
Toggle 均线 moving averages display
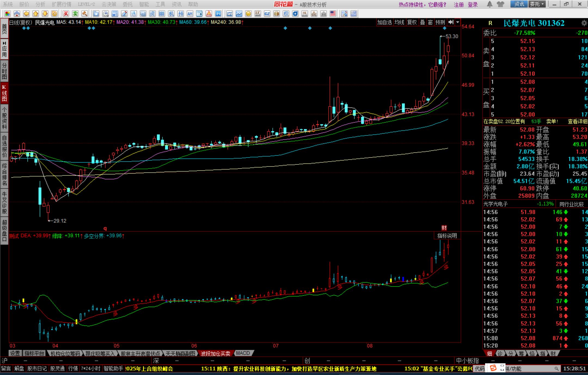pyautogui.click(x=399, y=22)
